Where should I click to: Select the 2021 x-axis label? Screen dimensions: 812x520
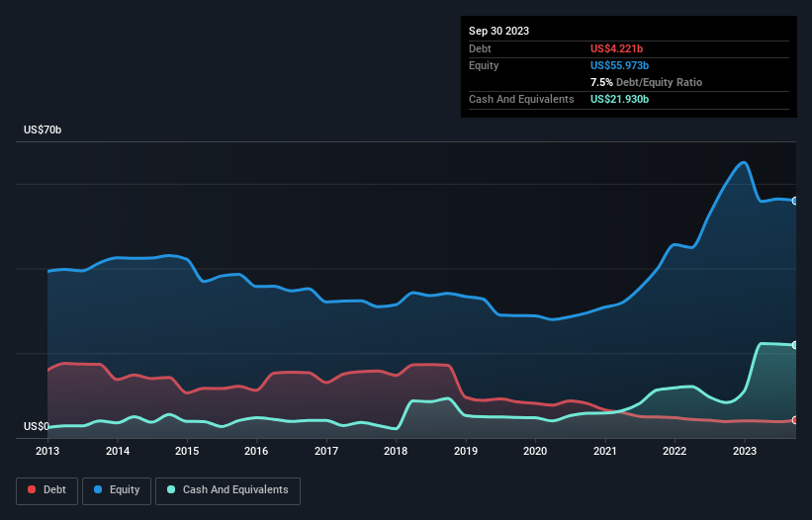pyautogui.click(x=605, y=451)
